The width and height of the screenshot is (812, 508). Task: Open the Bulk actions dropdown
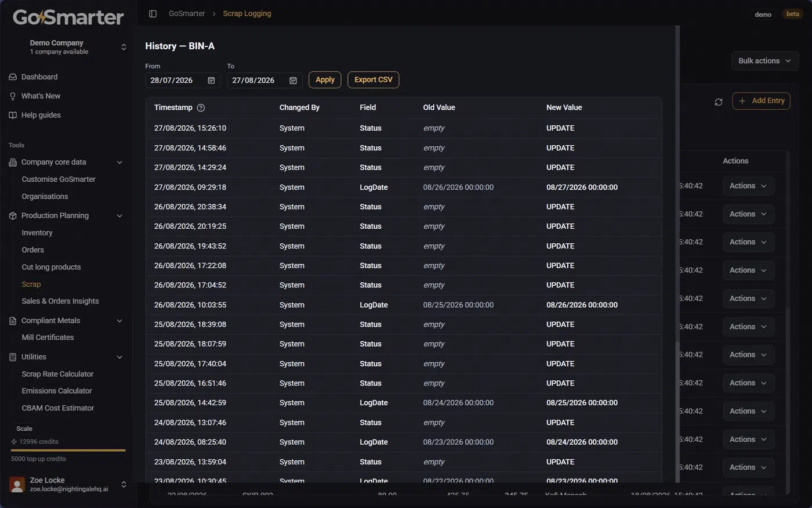(764, 61)
